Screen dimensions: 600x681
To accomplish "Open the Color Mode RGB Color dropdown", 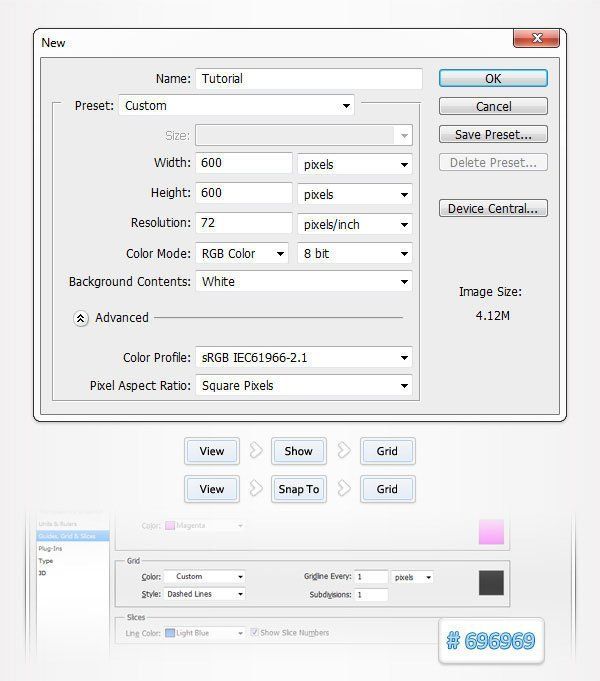I will pyautogui.click(x=242, y=254).
